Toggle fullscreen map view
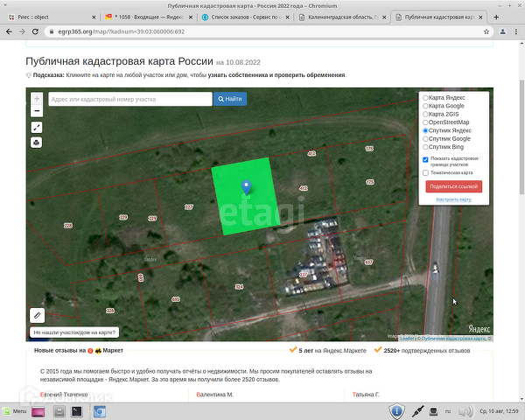Viewport: 525px width, 420px height. point(37,128)
